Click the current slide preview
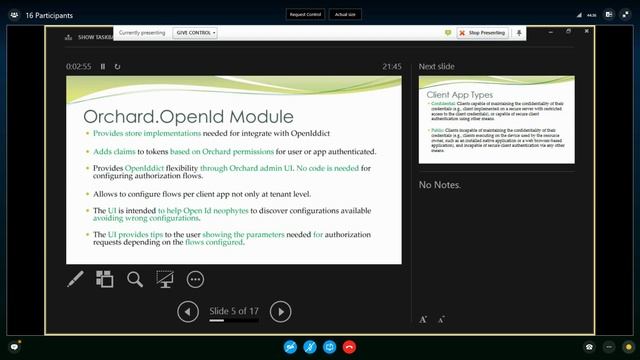This screenshot has height=360, width=640. pyautogui.click(x=234, y=170)
